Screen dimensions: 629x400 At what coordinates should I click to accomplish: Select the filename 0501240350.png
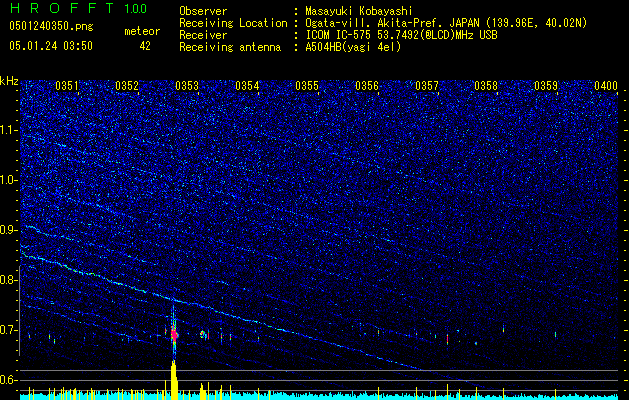pos(51,26)
